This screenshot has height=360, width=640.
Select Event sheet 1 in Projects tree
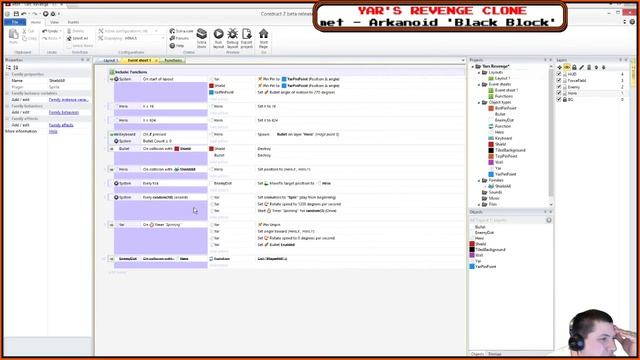503,90
